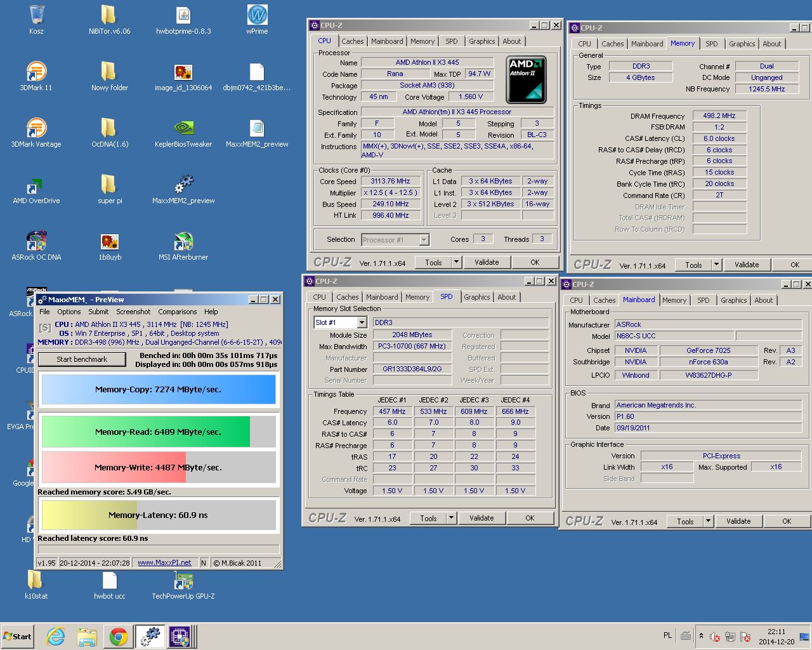
Task: Click OK in the Mainboard-tab CPU-Z window
Action: 787,521
